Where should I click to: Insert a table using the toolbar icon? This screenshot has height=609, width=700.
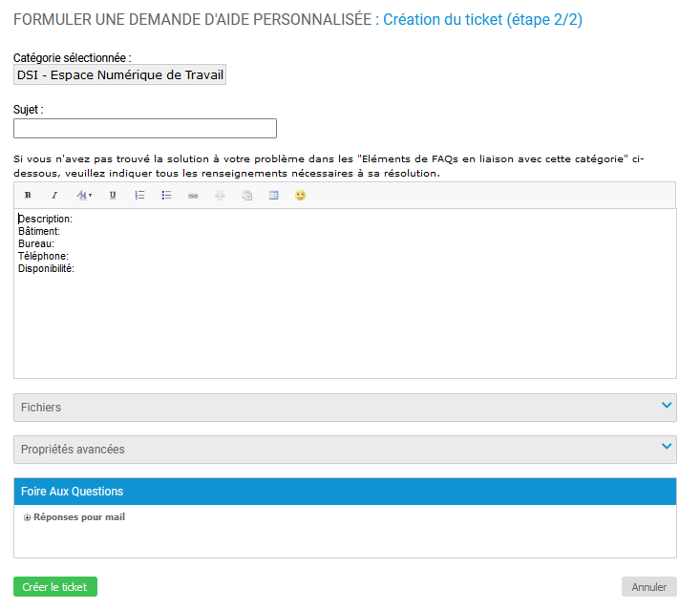coord(273,196)
